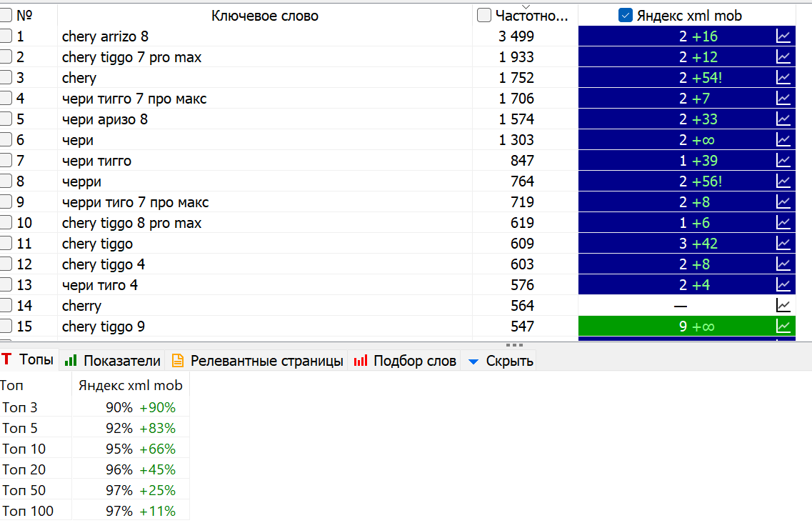Sort by the Ключевое слово column header

(265, 16)
